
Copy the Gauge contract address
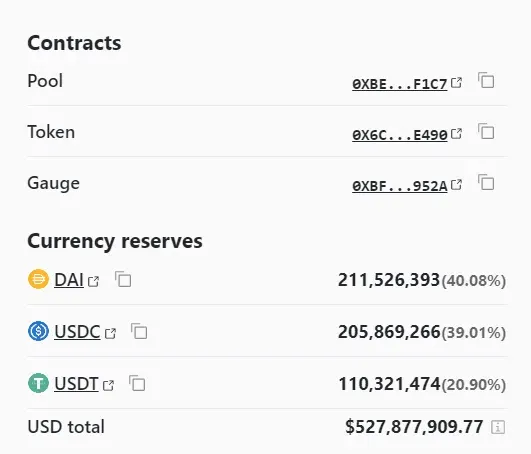(486, 182)
